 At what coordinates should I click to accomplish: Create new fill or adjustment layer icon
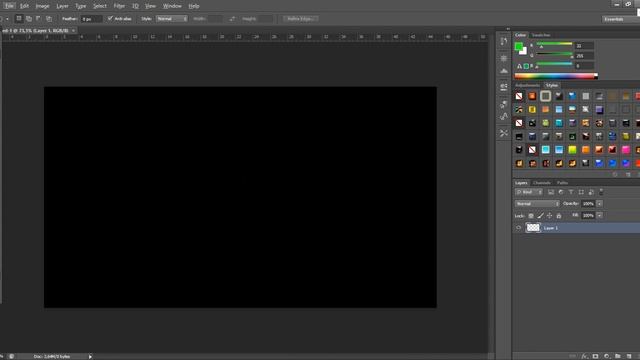click(607, 356)
